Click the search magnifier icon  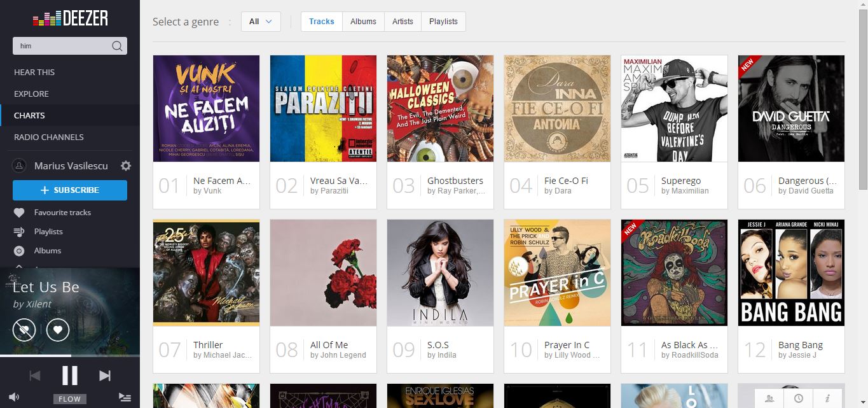pos(117,46)
